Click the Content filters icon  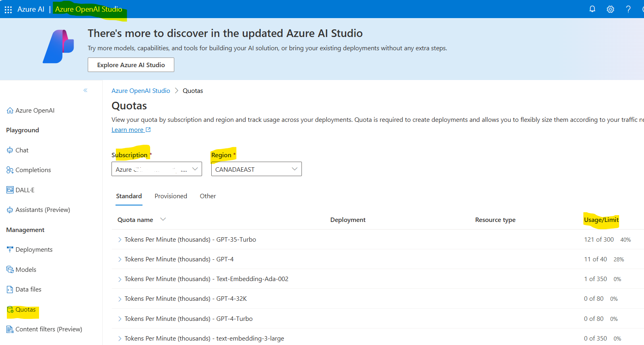tap(10, 329)
